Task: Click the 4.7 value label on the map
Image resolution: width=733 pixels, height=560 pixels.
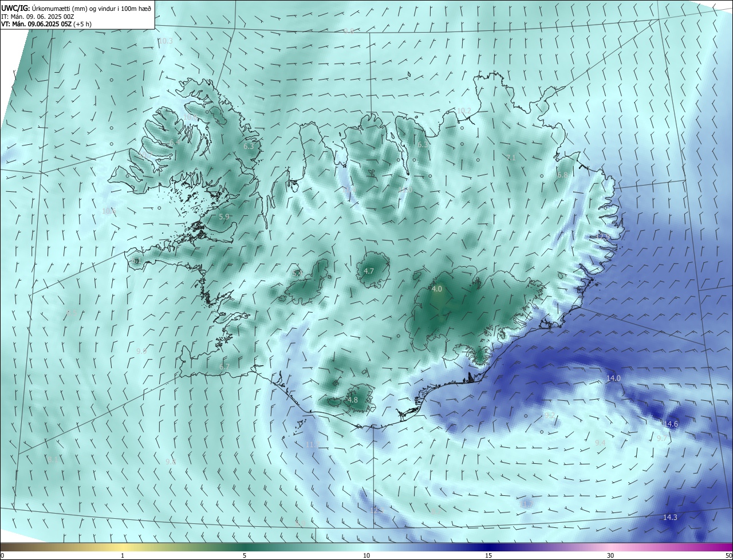Action: [x=369, y=271]
